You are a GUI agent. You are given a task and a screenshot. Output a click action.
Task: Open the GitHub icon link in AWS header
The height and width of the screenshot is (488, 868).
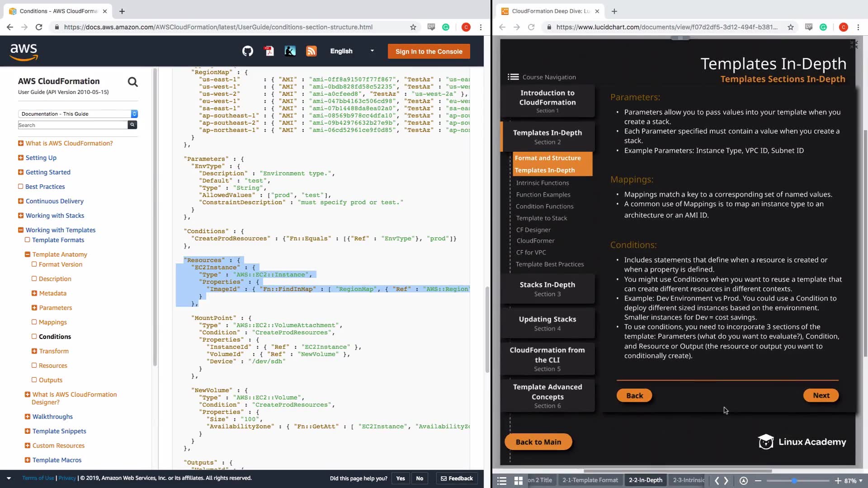coord(247,51)
